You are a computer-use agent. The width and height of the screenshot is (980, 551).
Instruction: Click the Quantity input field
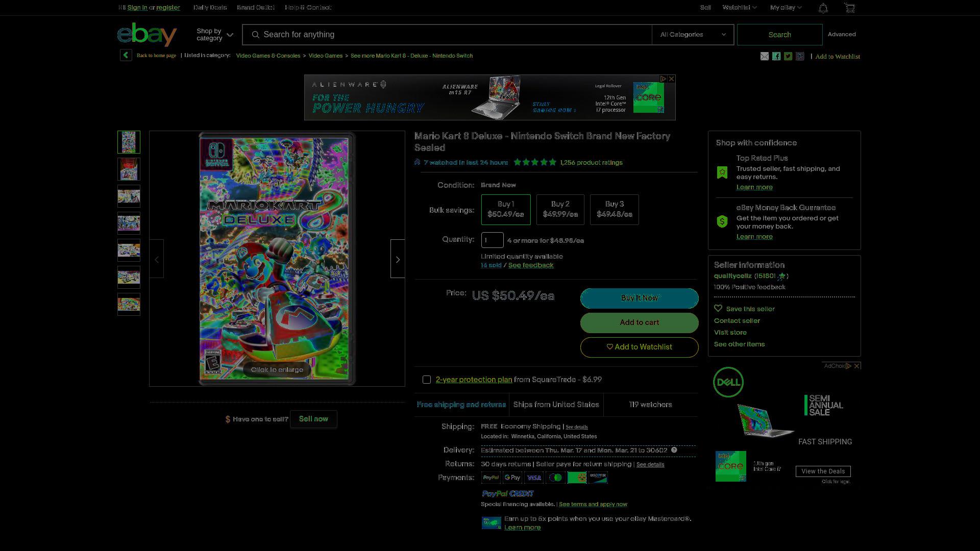[x=492, y=240]
